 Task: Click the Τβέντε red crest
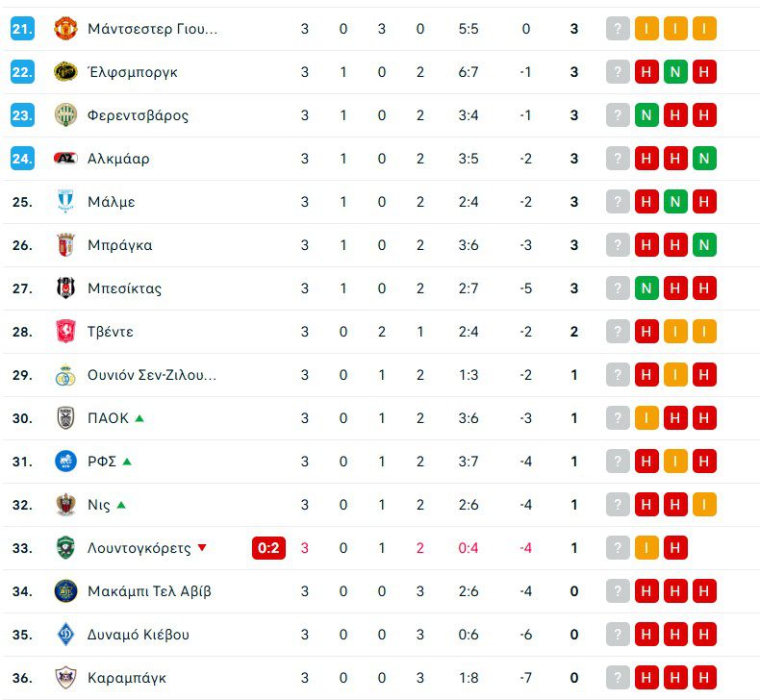(x=64, y=332)
